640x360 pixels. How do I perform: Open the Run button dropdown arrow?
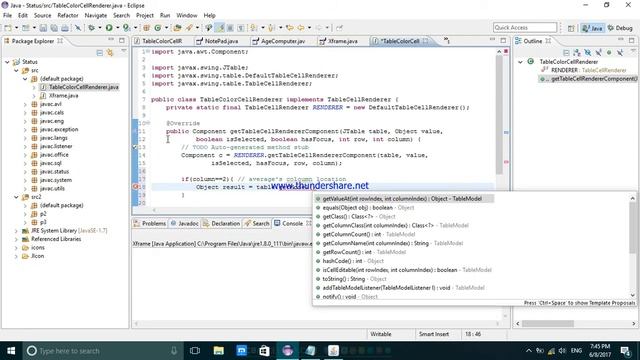click(x=118, y=28)
